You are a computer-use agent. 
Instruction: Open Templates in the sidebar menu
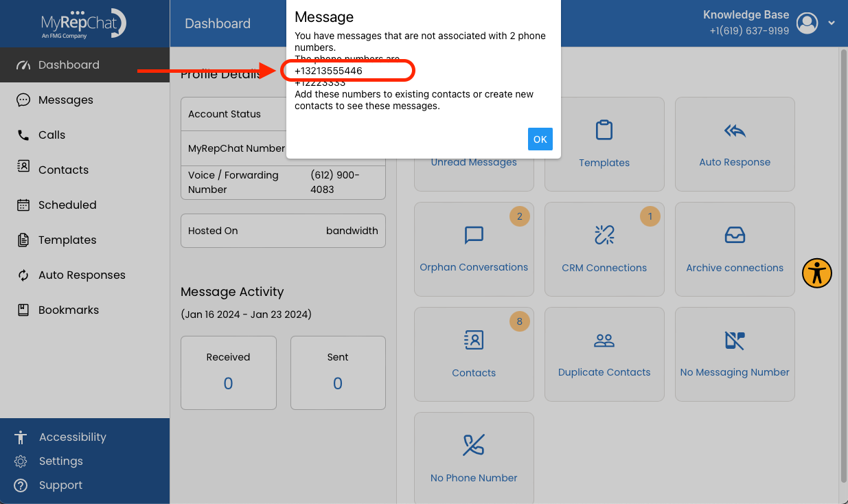84,240
